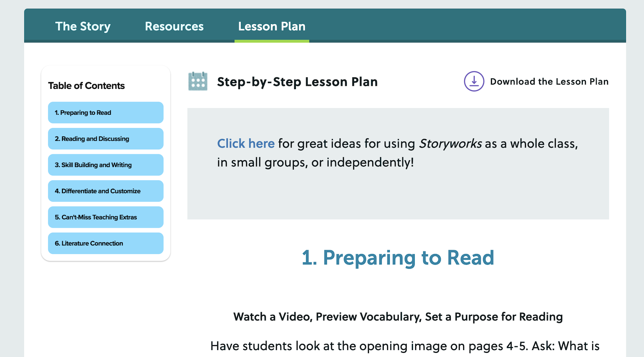
Task: Select 6. Literature Connection in contents
Action: click(x=105, y=244)
